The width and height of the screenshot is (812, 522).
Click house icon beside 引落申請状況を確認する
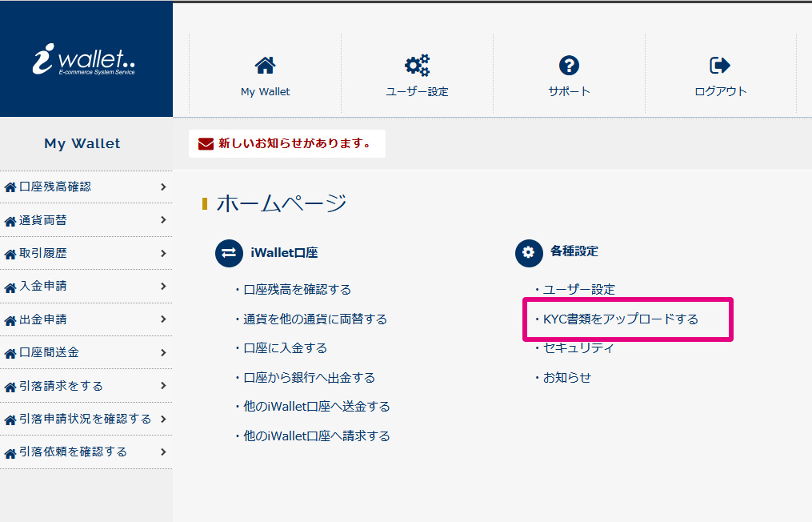[x=10, y=420]
